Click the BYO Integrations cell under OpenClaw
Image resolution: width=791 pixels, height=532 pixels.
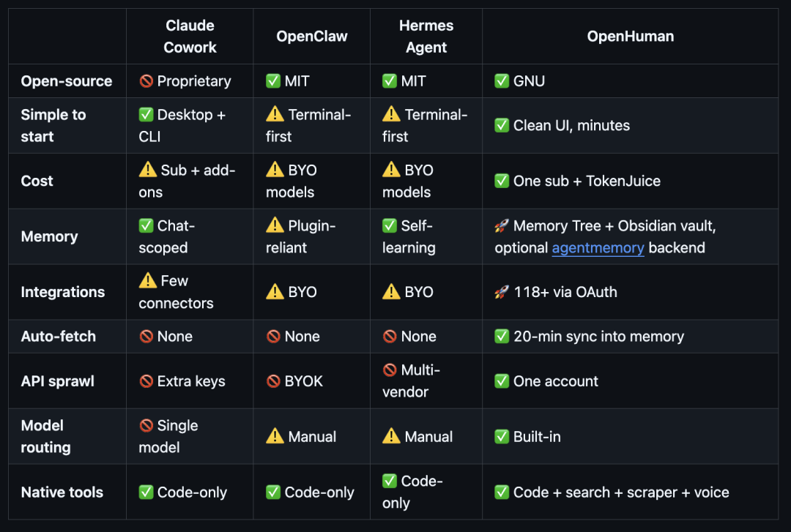312,292
